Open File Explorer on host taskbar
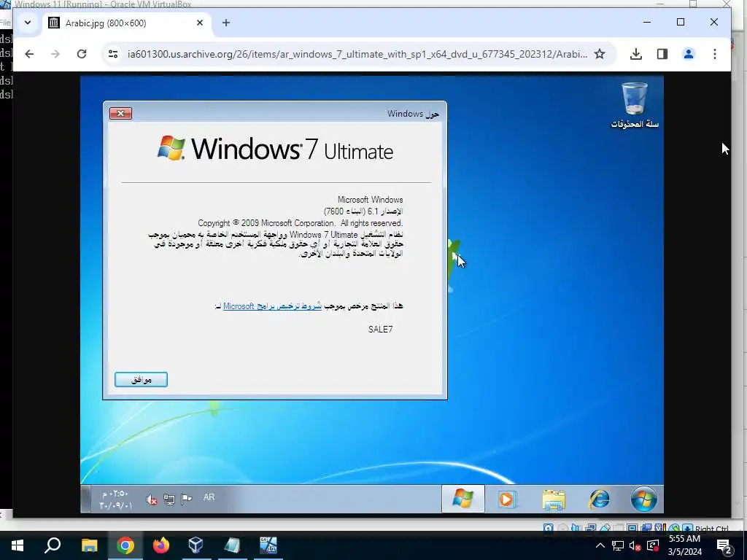Viewport: 747px width, 560px height. coord(89,545)
